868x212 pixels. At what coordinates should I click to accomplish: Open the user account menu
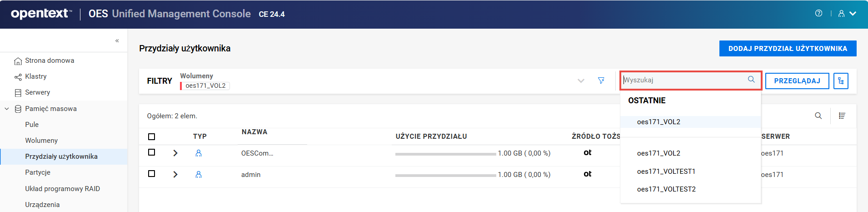coord(847,14)
